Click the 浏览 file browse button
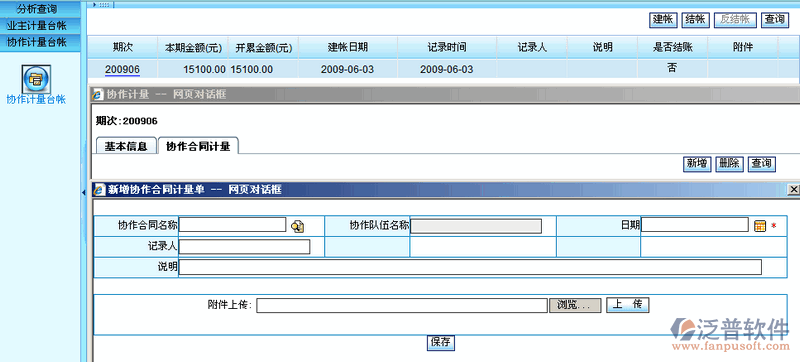 [x=575, y=305]
